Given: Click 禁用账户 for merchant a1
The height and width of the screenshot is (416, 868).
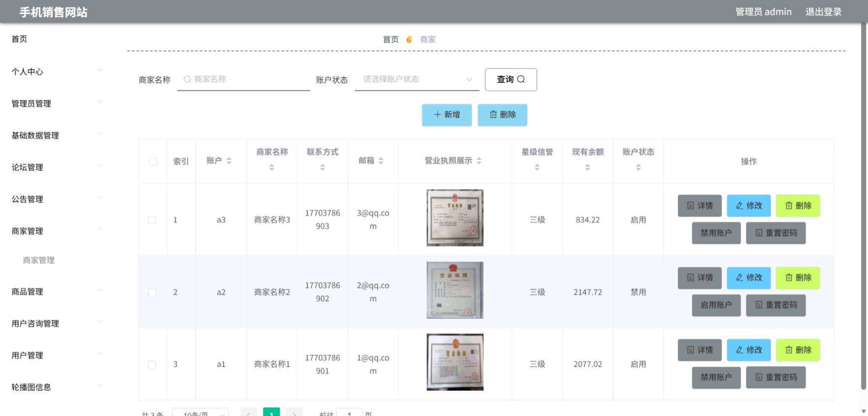Looking at the screenshot, I should 716,378.
